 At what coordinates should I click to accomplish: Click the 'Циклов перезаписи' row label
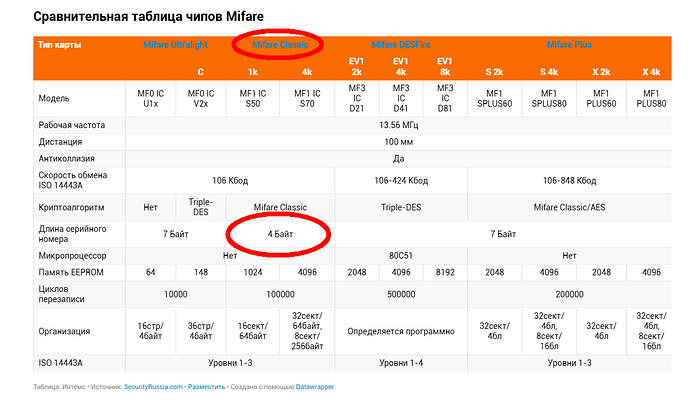click(x=61, y=294)
